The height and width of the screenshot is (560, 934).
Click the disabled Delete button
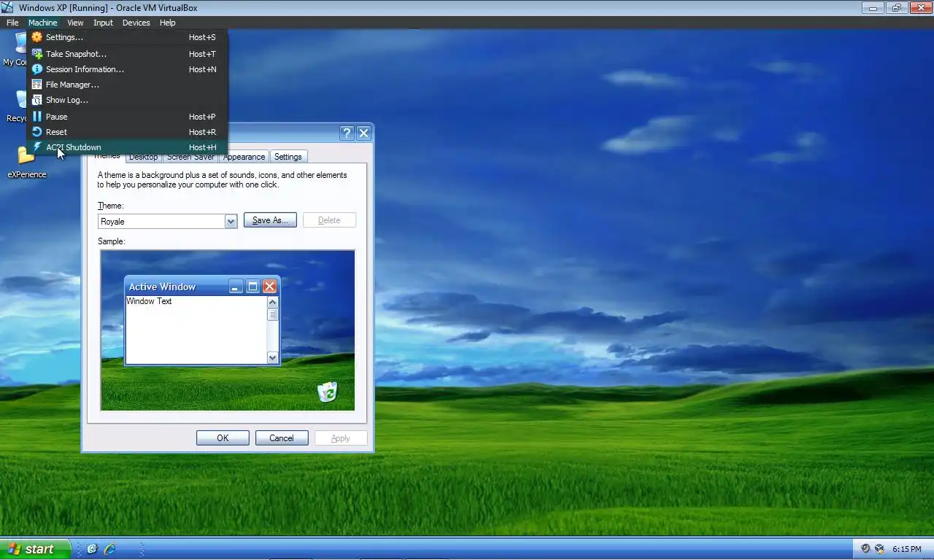point(329,220)
